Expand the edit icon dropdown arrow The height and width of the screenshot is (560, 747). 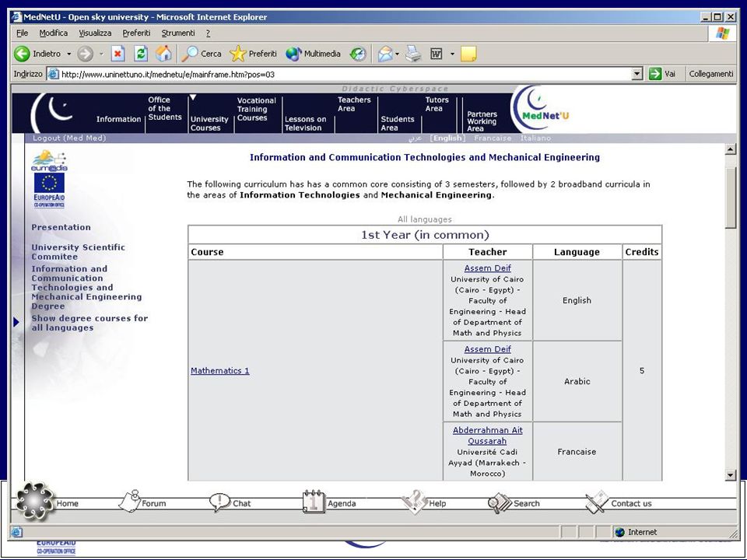click(452, 54)
